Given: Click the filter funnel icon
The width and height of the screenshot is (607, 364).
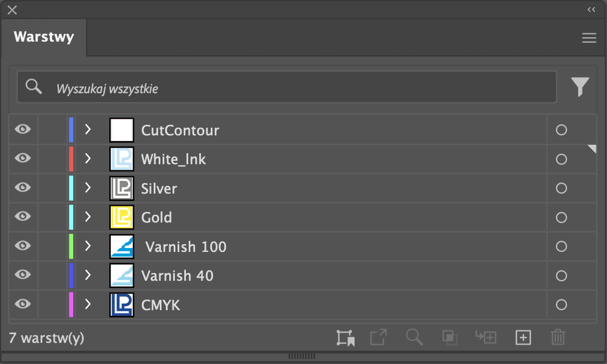Looking at the screenshot, I should 580,87.
